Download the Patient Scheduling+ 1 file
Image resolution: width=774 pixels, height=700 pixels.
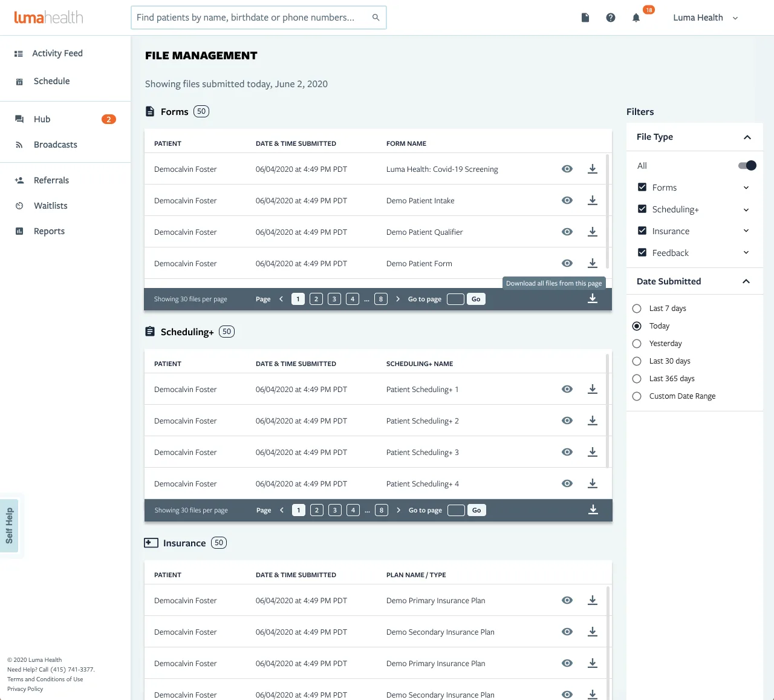[593, 389]
